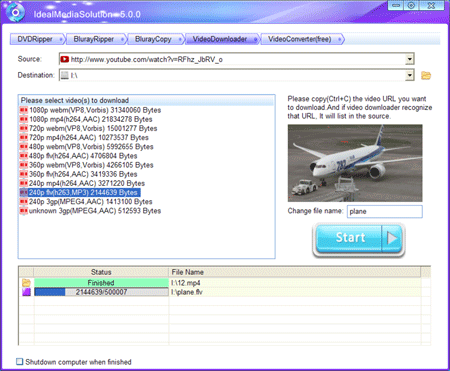
Task: Click the BlurayCopy tab arrow
Action: point(180,39)
